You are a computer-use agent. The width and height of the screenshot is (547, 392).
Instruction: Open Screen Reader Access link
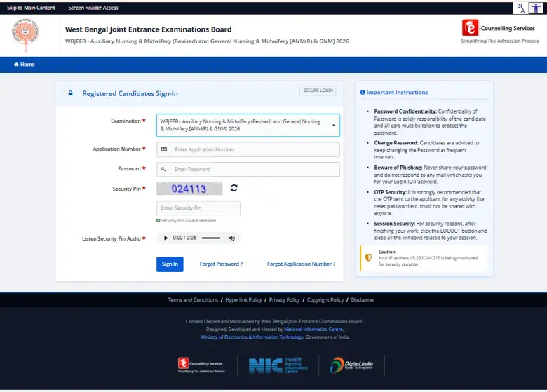pos(93,8)
